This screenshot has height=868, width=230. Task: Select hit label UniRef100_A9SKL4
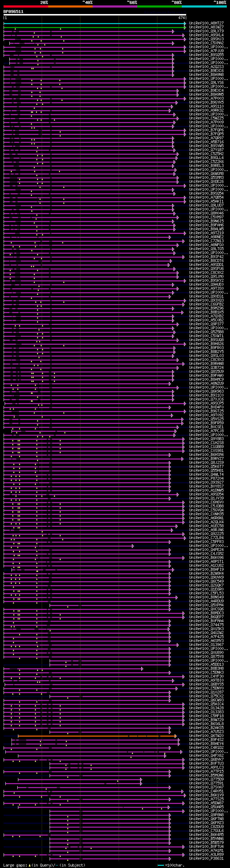click(206, 35)
